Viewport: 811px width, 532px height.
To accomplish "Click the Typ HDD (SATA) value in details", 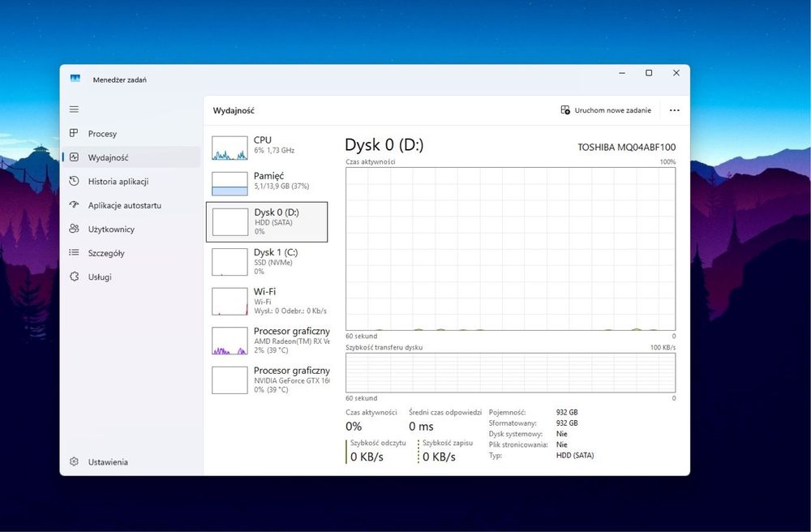I will tap(575, 456).
